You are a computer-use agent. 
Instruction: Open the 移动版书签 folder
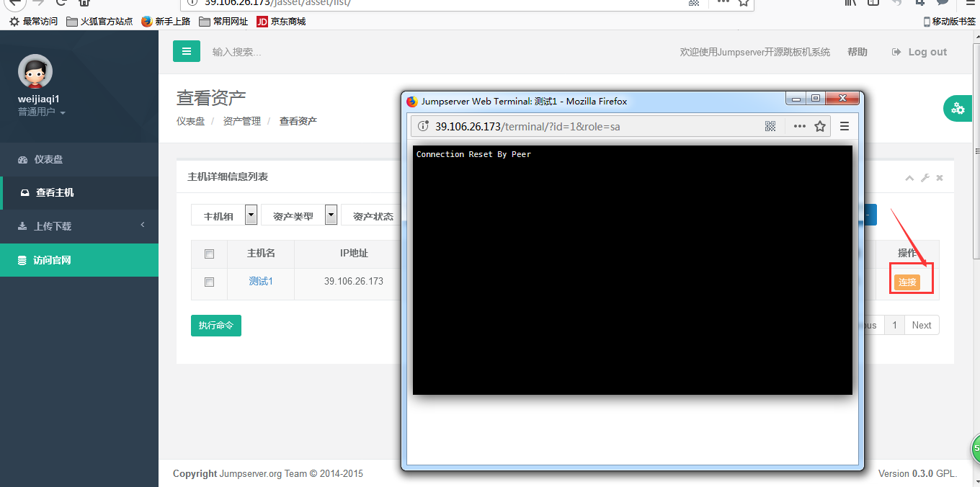point(950,22)
